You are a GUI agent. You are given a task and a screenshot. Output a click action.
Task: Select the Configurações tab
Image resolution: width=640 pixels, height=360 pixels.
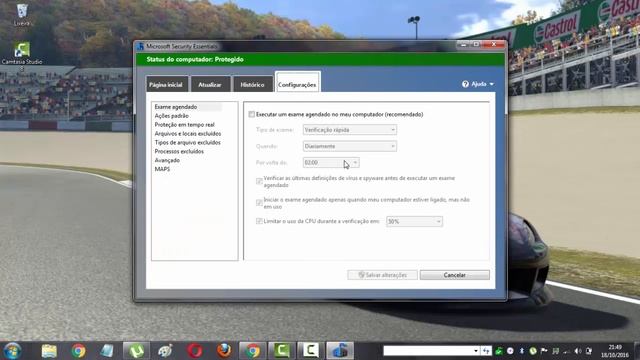pyautogui.click(x=297, y=84)
